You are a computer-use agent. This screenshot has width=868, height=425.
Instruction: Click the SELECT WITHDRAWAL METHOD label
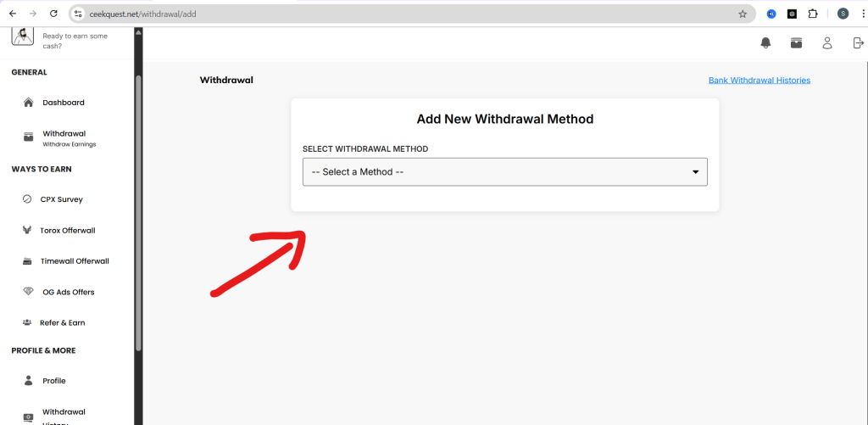pyautogui.click(x=365, y=148)
